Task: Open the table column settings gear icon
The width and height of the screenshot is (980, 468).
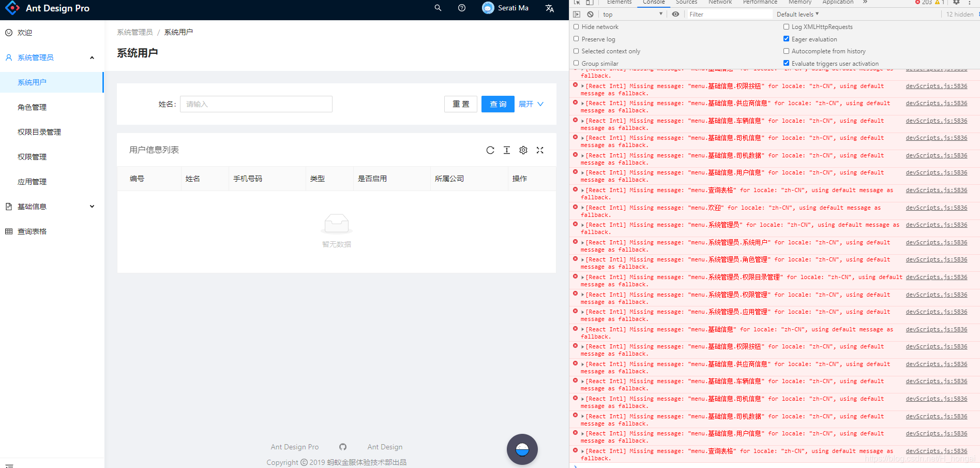Action: [x=523, y=150]
